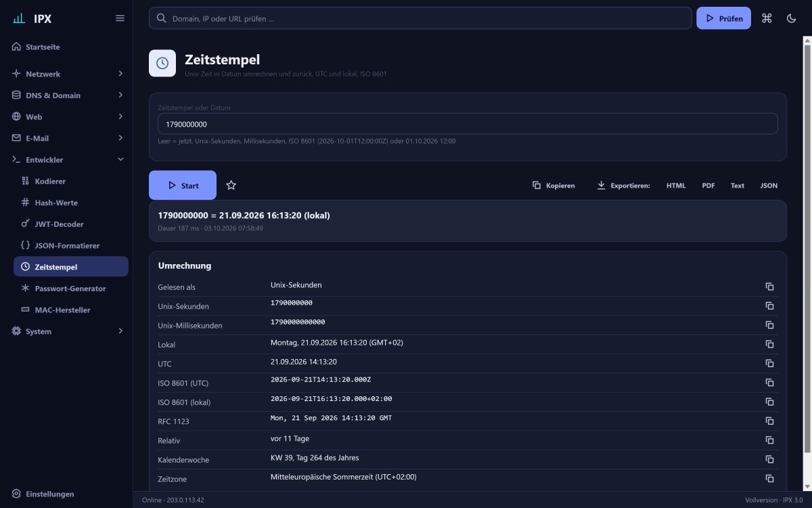Open Einstellungen in the sidebar
Screen dimensions: 812x508
70,494
